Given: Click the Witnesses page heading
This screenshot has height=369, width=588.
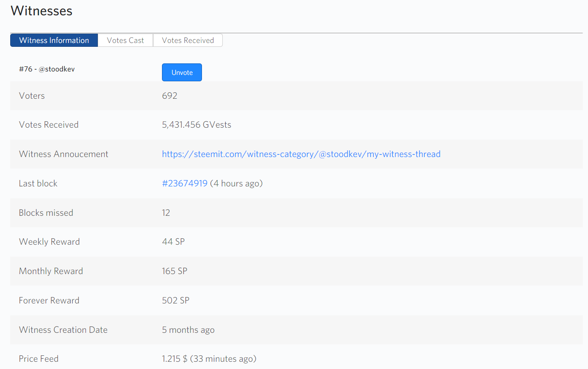Looking at the screenshot, I should click(x=41, y=11).
